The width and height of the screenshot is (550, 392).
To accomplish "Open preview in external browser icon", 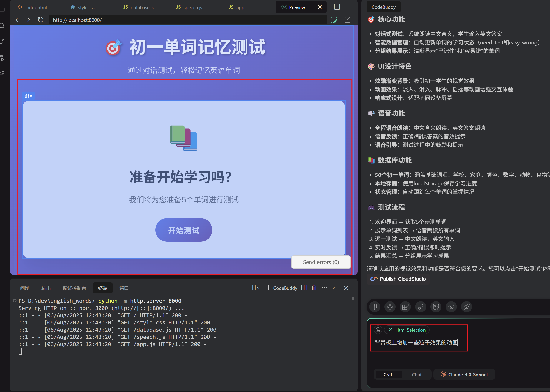I will tap(347, 20).
